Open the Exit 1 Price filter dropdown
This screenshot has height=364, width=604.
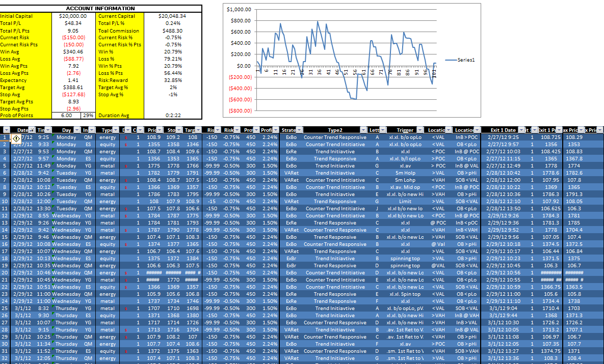[559, 130]
